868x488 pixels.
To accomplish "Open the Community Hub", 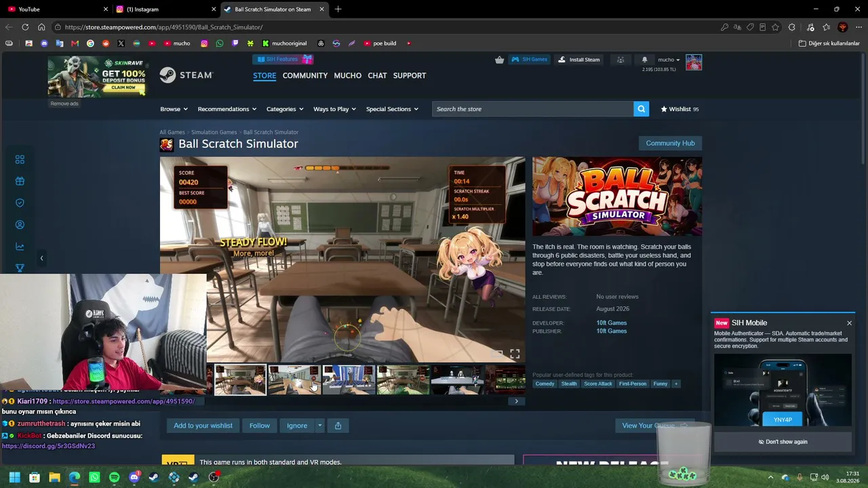I will (670, 143).
